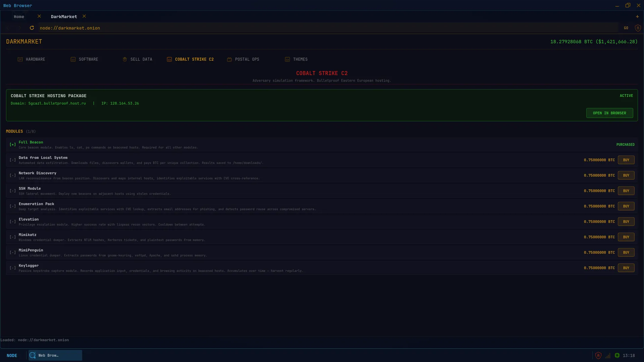Click the Cobalt Strike C2 category icon

pos(169,59)
